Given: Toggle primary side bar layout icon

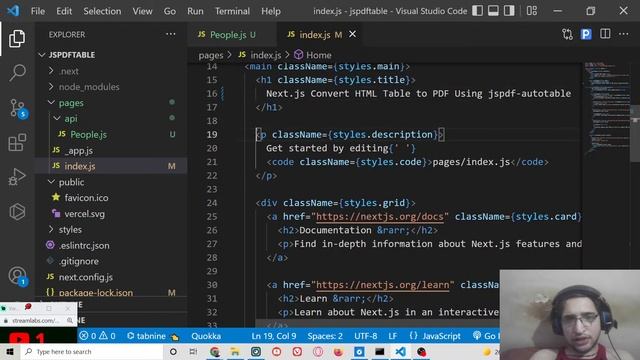Looking at the screenshot, I should (x=478, y=11).
